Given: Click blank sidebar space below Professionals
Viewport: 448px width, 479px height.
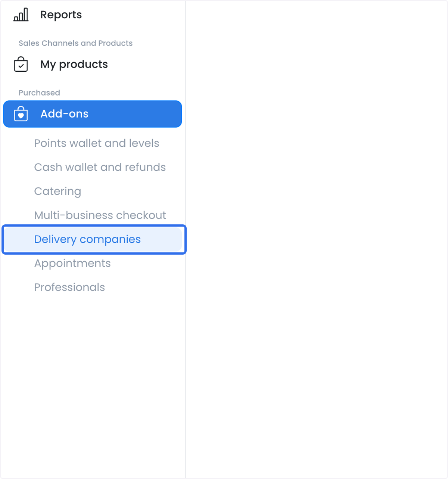Looking at the screenshot, I should pos(93,385).
